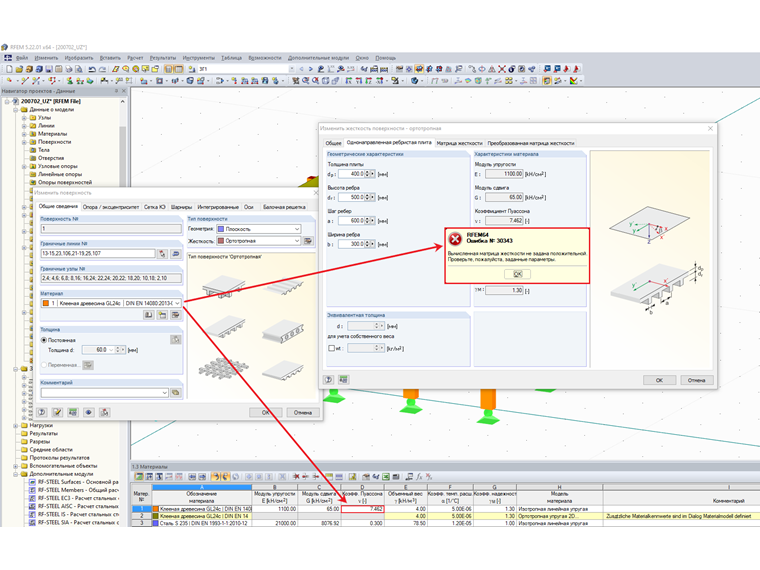Viewport: 760px width, 570px height.
Task: Click the reverse boundary lines icon
Action: 176,253
